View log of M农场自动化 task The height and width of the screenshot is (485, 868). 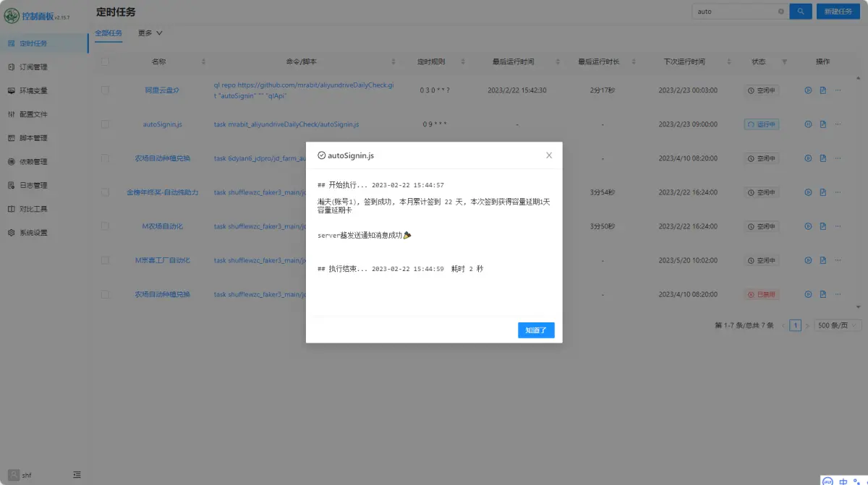823,226
